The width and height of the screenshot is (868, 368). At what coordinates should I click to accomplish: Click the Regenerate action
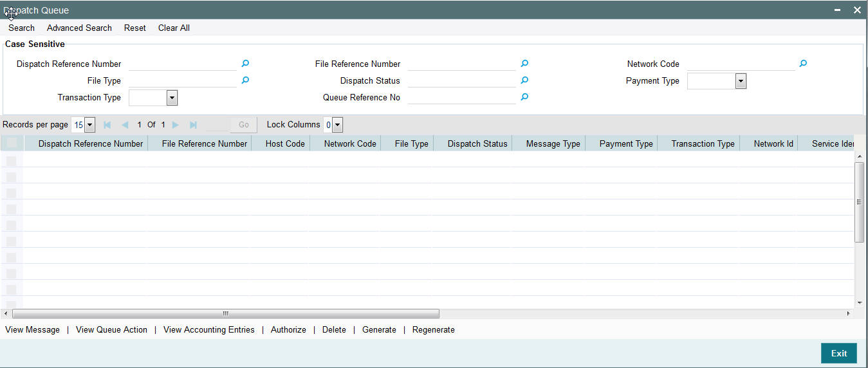coord(434,329)
